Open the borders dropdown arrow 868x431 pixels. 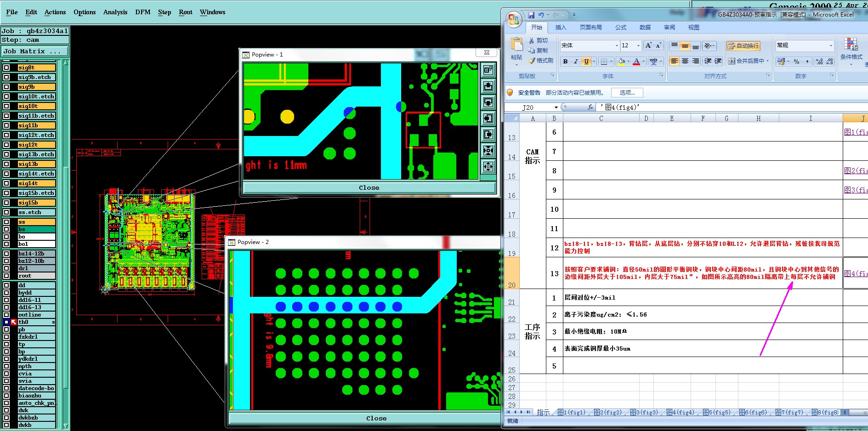coord(612,62)
